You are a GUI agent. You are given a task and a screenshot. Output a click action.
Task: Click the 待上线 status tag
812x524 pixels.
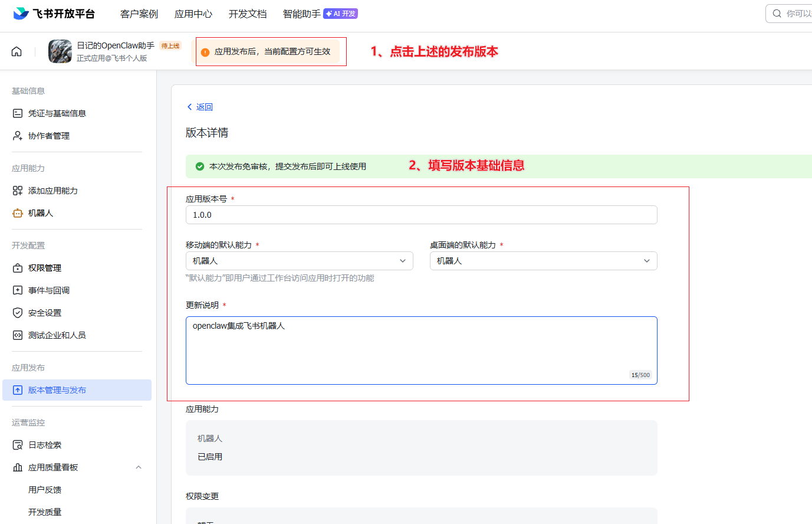170,45
